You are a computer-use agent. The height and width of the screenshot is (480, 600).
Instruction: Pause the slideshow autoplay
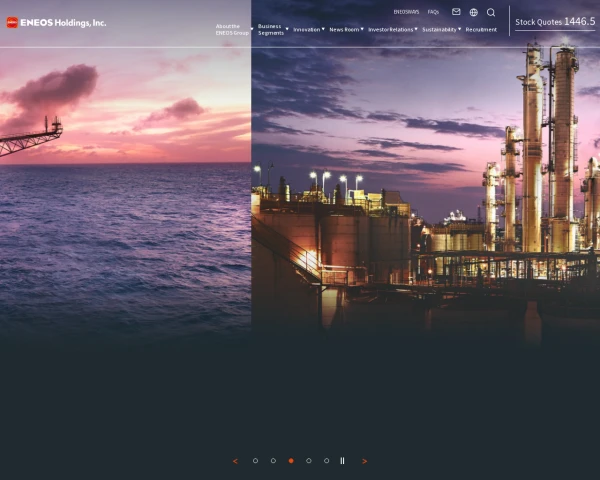342,461
